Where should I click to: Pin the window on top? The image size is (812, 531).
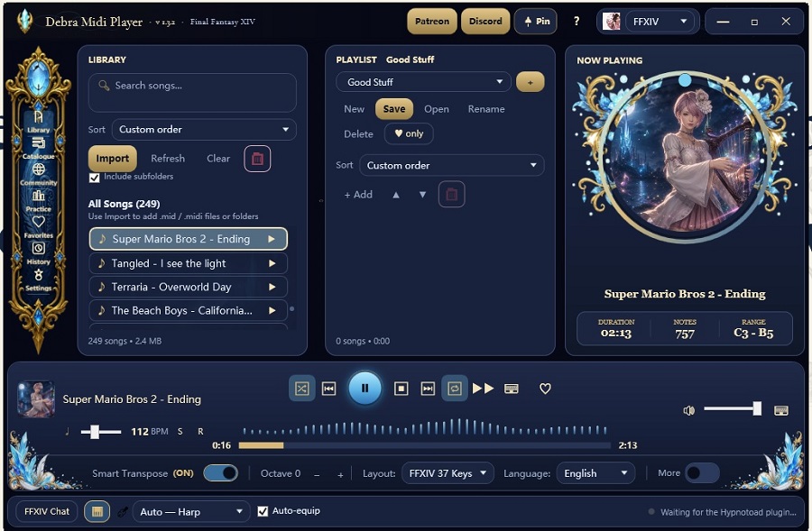pos(535,22)
